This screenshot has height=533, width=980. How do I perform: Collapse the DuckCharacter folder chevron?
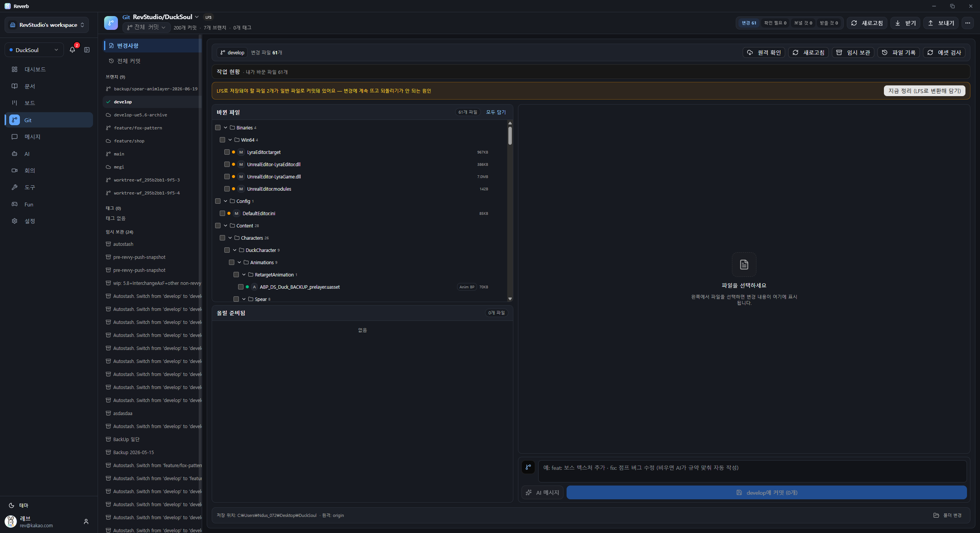tap(235, 250)
